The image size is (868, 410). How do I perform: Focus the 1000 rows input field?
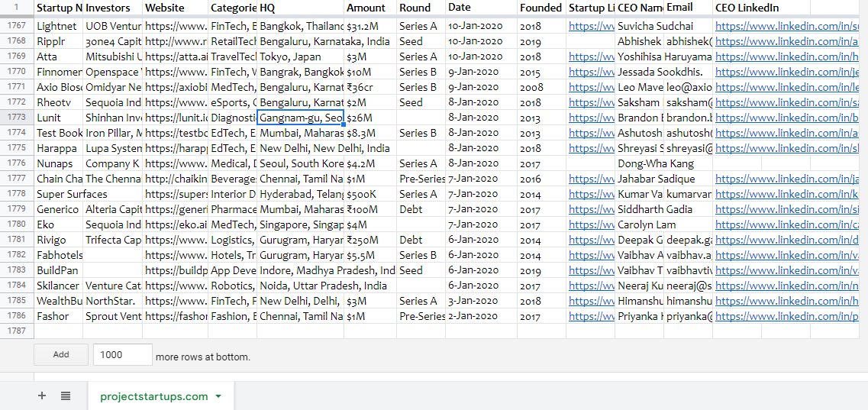pyautogui.click(x=122, y=355)
